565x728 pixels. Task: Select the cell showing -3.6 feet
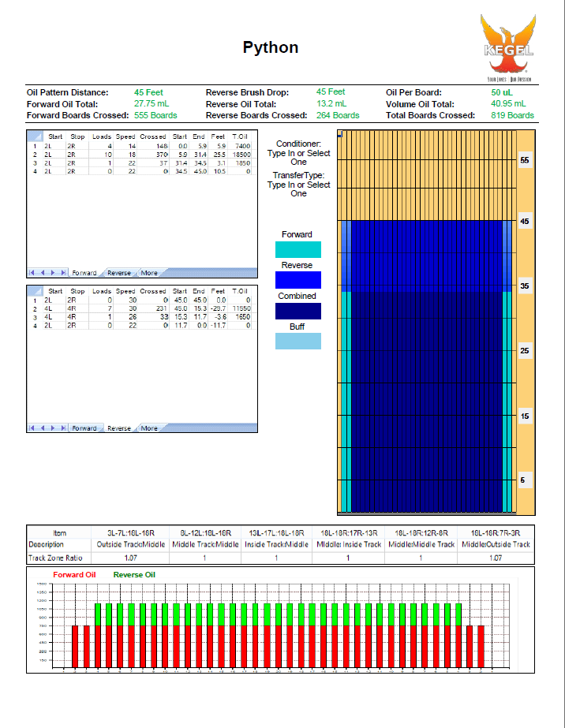(x=218, y=316)
